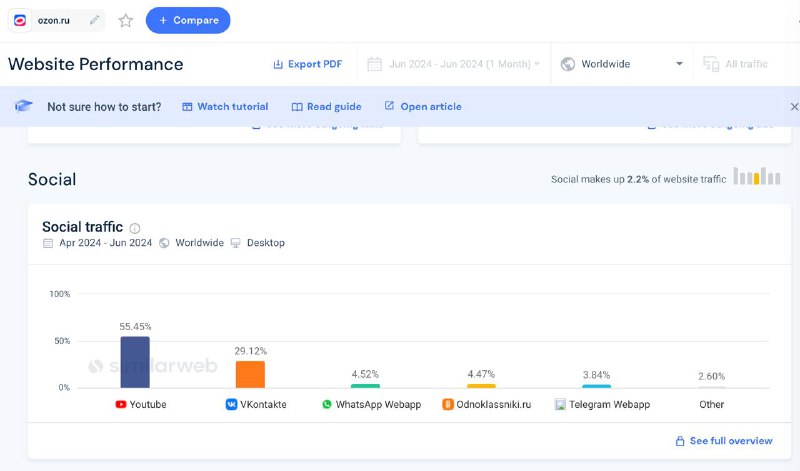Click the Apr 2024 - Jun 2024 date text
Image resolution: width=800 pixels, height=471 pixels.
click(106, 243)
